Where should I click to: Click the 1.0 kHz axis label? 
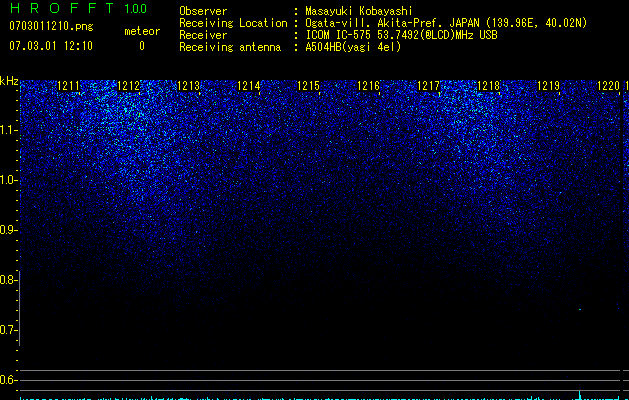click(x=8, y=180)
